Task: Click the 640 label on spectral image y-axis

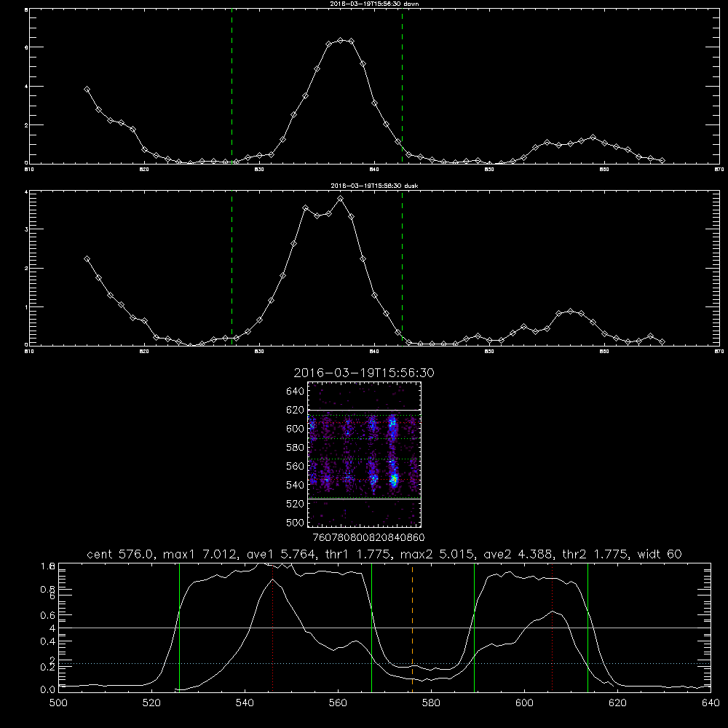Action: pos(296,391)
